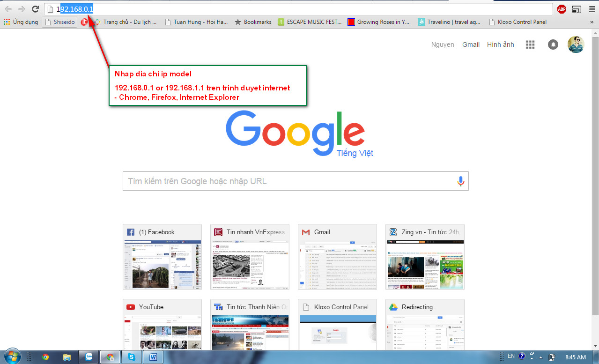Open the red 'it' icon bookmark
This screenshot has width=599, height=364.
pos(84,22)
